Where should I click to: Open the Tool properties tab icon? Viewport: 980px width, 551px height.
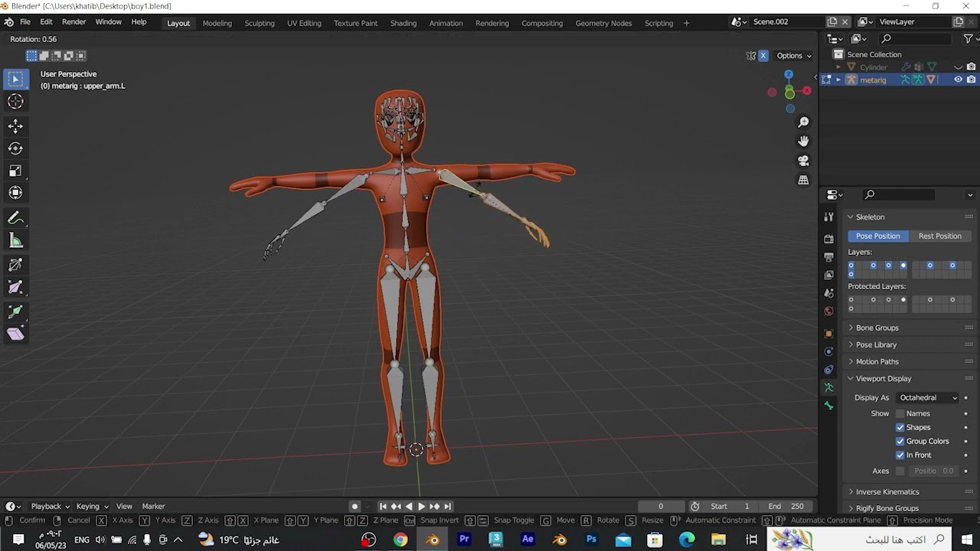point(828,217)
